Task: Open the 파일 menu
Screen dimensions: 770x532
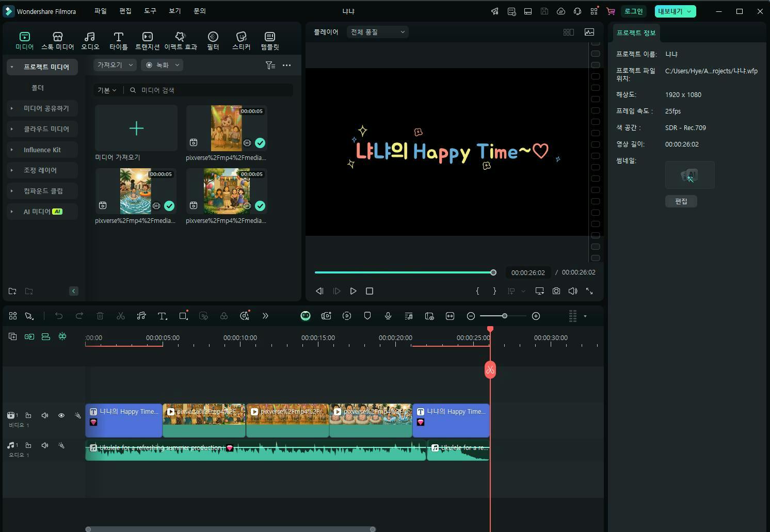Action: [x=100, y=11]
